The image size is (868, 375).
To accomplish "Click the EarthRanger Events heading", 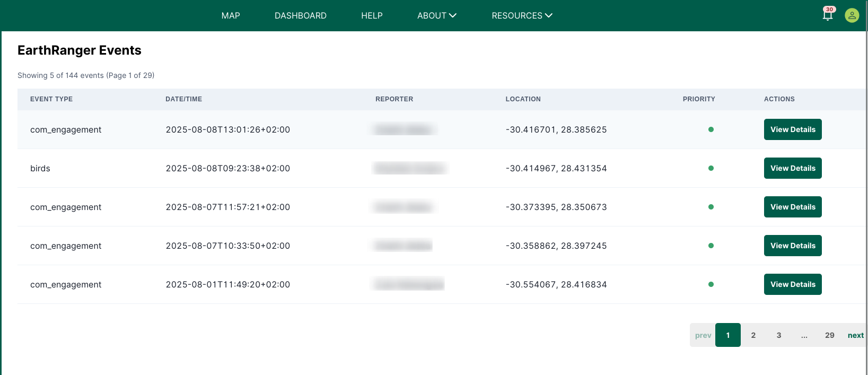I will click(x=80, y=50).
